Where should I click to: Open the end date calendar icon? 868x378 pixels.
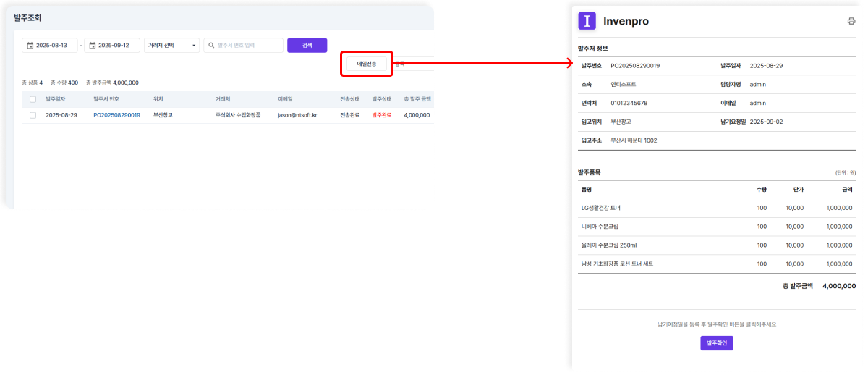(x=92, y=46)
